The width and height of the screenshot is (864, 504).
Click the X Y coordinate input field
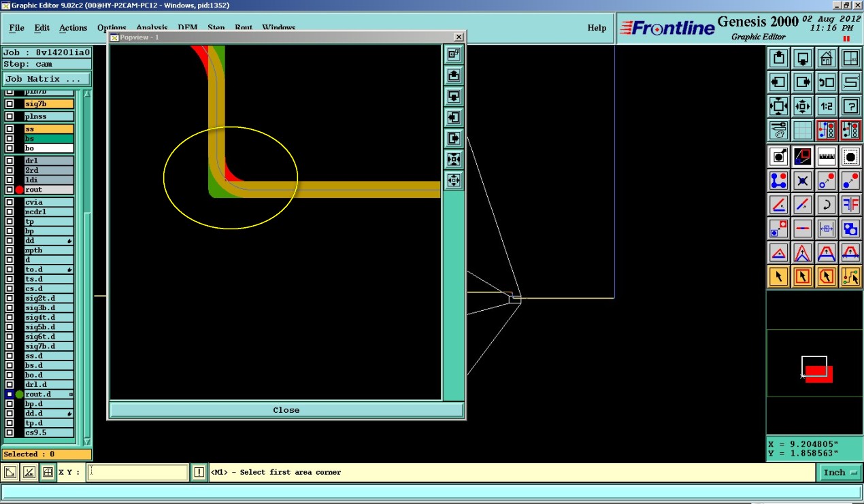coord(137,472)
